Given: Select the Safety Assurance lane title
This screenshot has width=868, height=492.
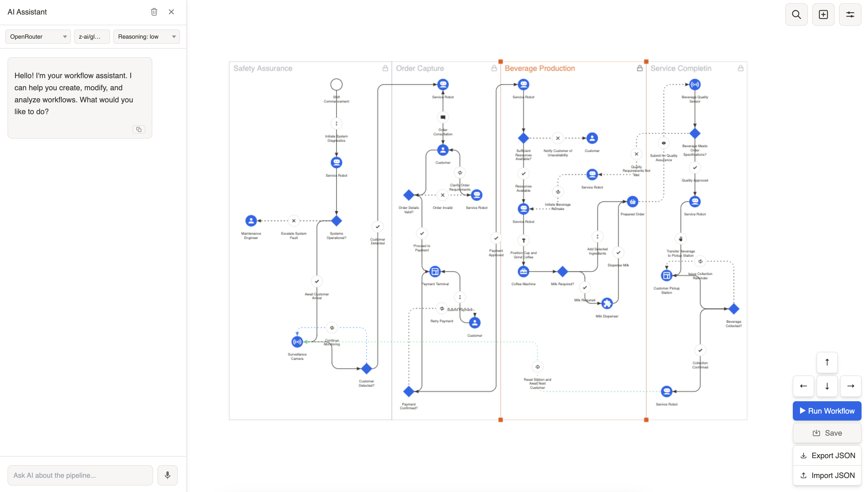Looking at the screenshot, I should [263, 68].
